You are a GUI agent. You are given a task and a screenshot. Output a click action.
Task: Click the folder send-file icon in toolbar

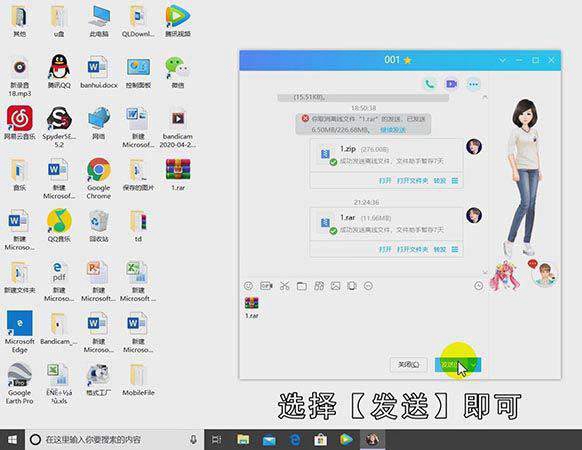pyautogui.click(x=302, y=286)
